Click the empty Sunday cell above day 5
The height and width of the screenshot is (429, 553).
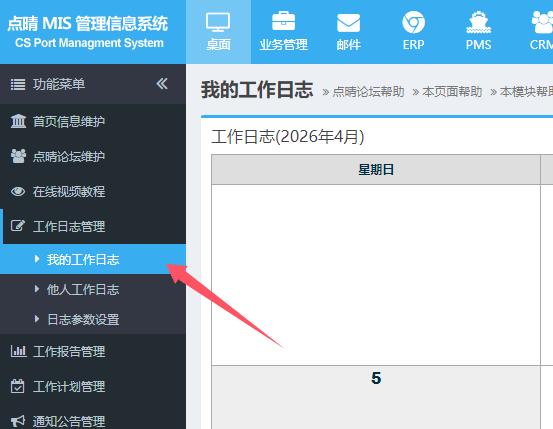tap(376, 275)
